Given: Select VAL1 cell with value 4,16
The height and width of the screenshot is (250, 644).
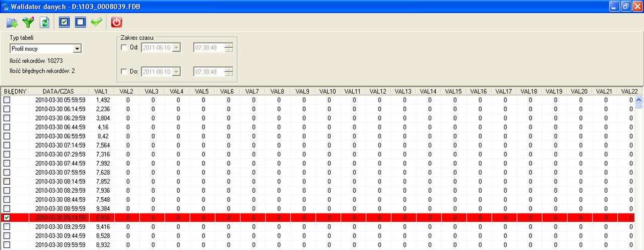Looking at the screenshot, I should [x=102, y=127].
